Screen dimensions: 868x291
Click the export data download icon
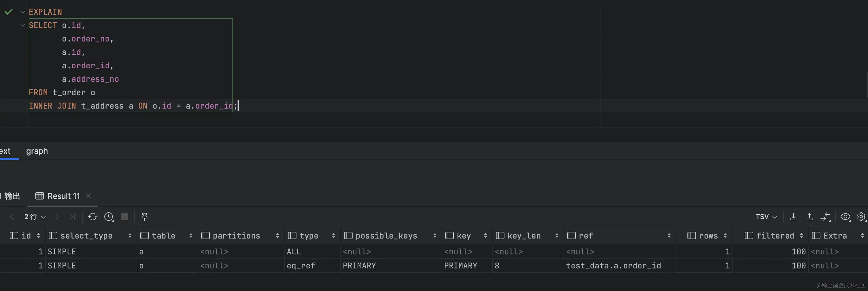click(794, 217)
